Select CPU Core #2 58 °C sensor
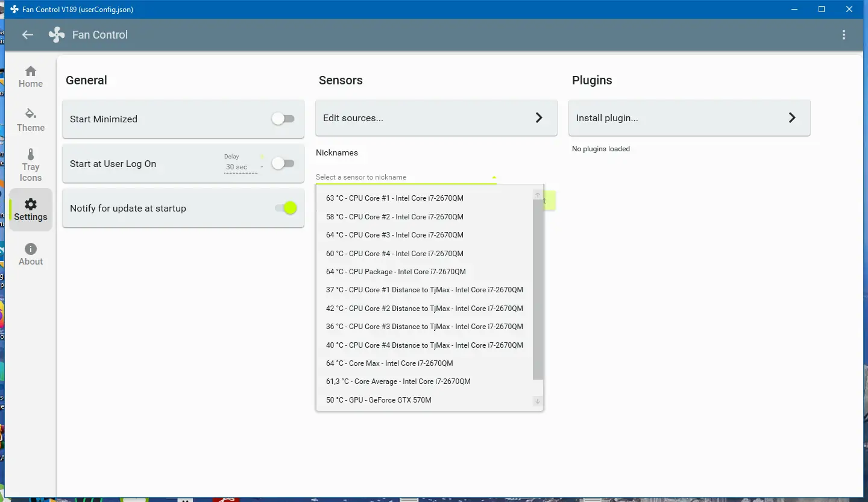Screen dimensions: 868x502 pyautogui.click(x=424, y=217)
